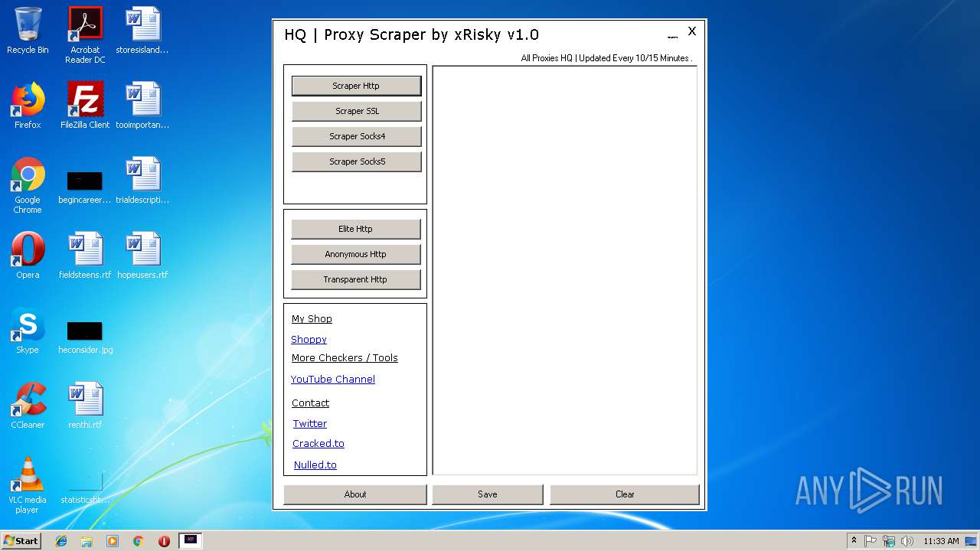This screenshot has height=551, width=980.
Task: Launch Firefox from the desktop
Action: click(x=28, y=106)
